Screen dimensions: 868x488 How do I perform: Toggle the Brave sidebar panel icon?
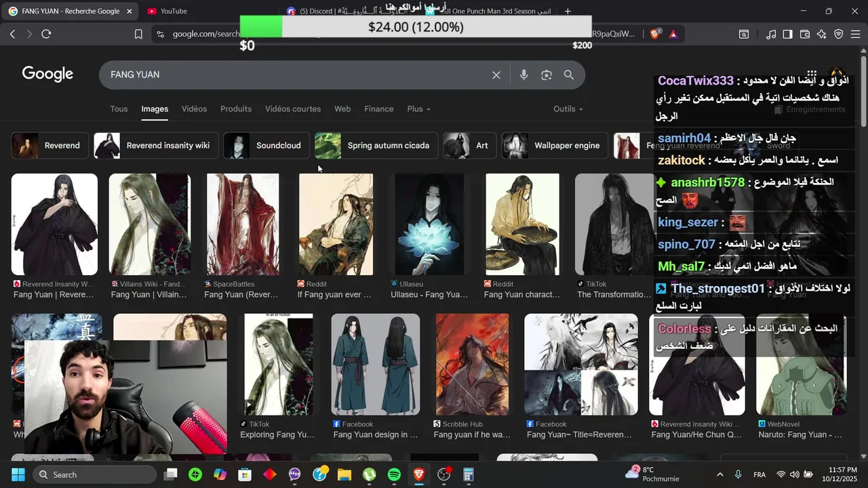(x=787, y=34)
